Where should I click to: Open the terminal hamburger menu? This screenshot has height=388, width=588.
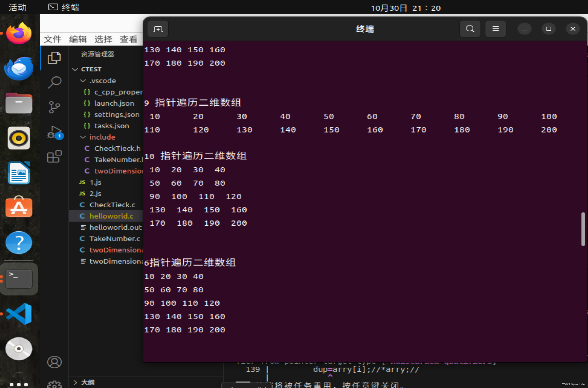(x=495, y=28)
